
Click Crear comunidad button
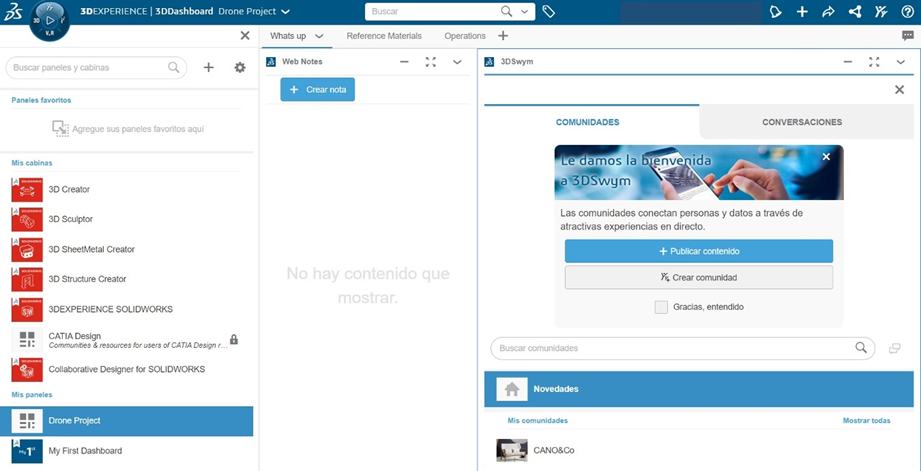coord(699,277)
